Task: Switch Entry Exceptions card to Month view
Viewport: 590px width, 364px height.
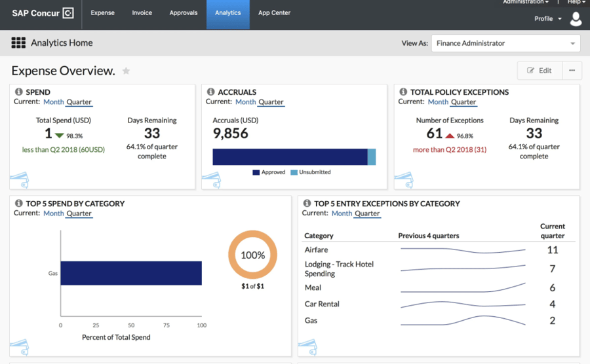Action: (342, 213)
